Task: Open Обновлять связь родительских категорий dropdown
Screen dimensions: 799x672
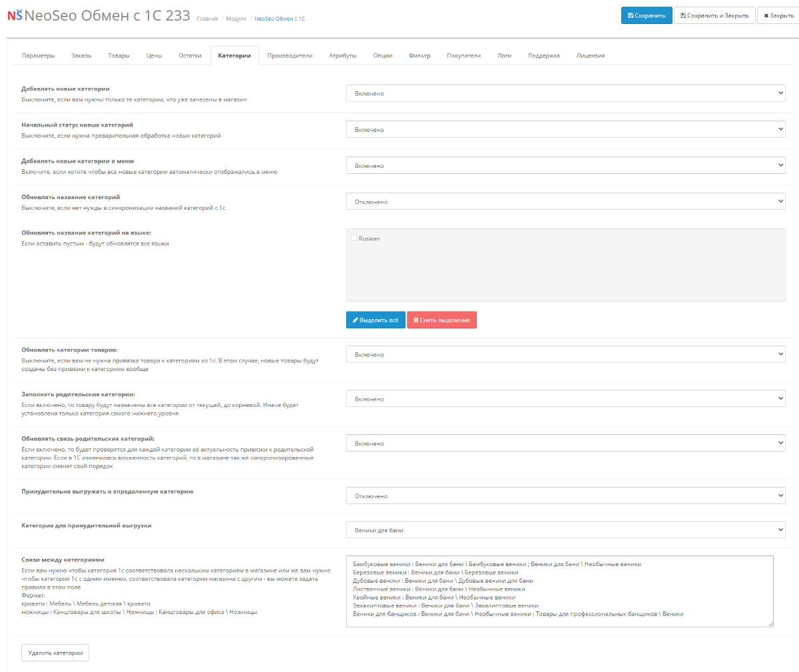Action: pyautogui.click(x=565, y=443)
